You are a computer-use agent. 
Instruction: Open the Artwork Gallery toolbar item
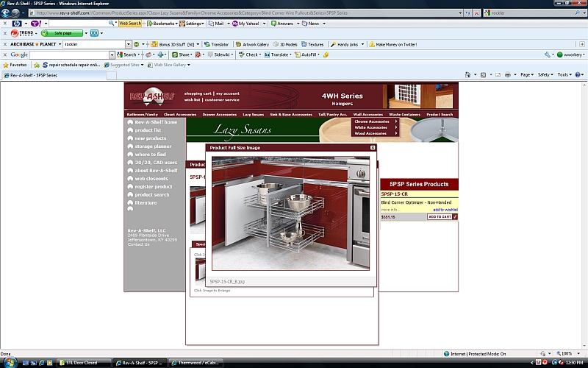tap(252, 44)
